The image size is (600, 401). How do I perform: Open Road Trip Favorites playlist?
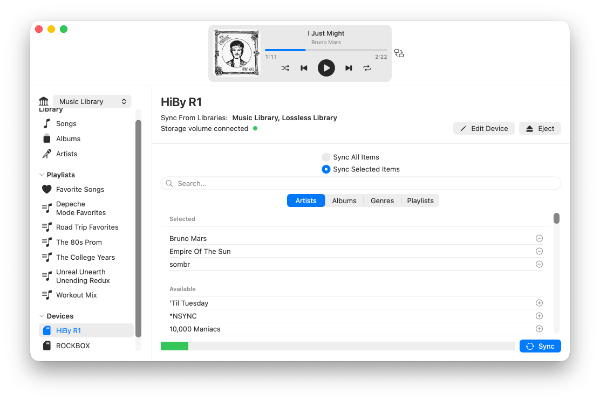coord(87,227)
